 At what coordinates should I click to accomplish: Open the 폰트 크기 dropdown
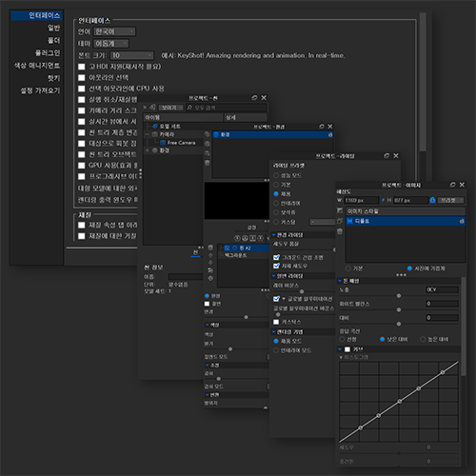point(132,55)
